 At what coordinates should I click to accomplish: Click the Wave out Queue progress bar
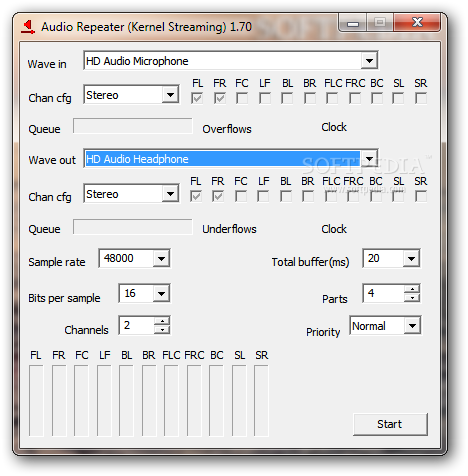(133, 227)
